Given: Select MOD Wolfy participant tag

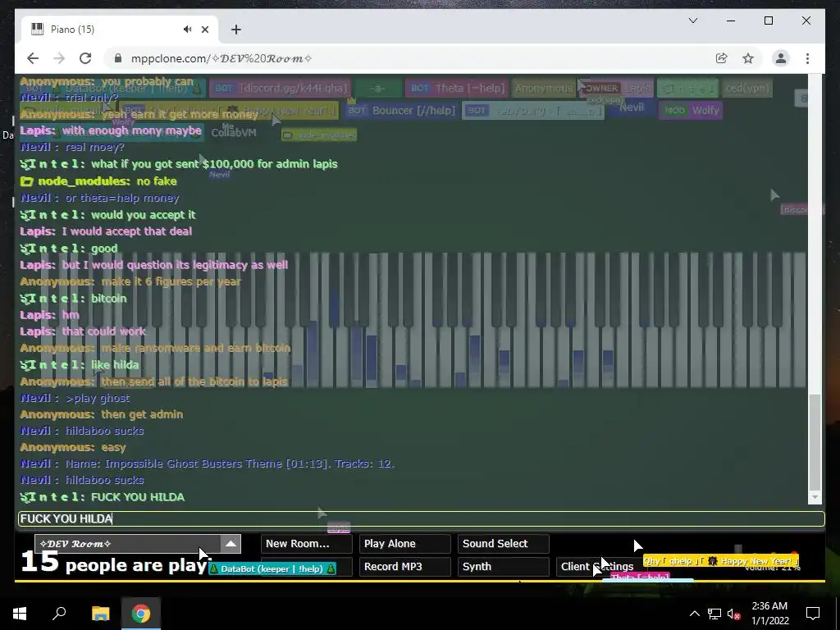Looking at the screenshot, I should (x=691, y=111).
